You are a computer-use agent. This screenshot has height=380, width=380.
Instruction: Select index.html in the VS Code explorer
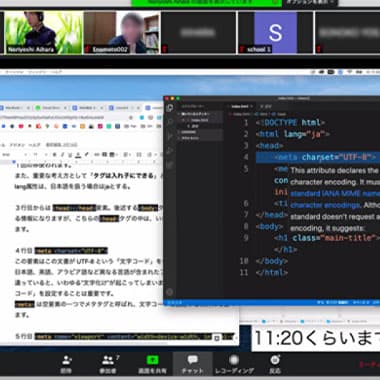[x=200, y=120]
